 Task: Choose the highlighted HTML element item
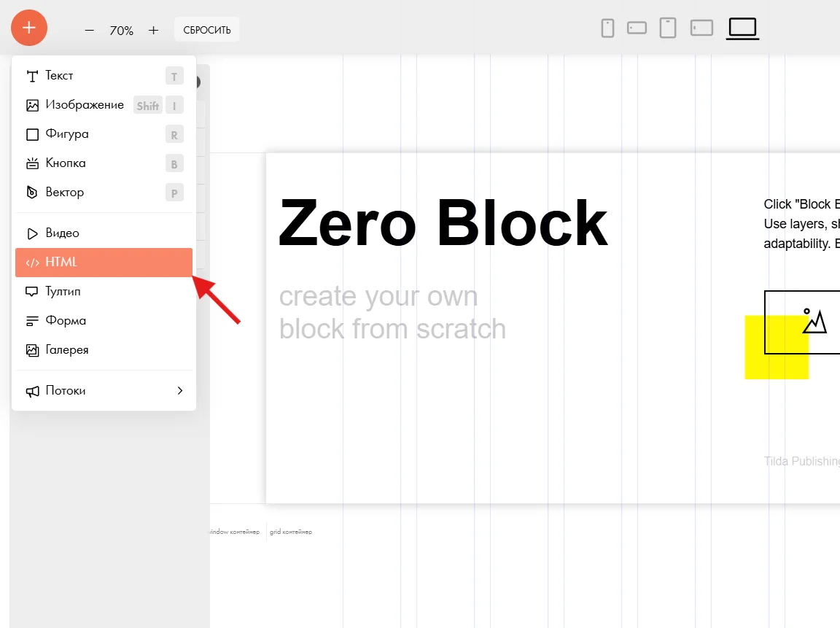[104, 263]
